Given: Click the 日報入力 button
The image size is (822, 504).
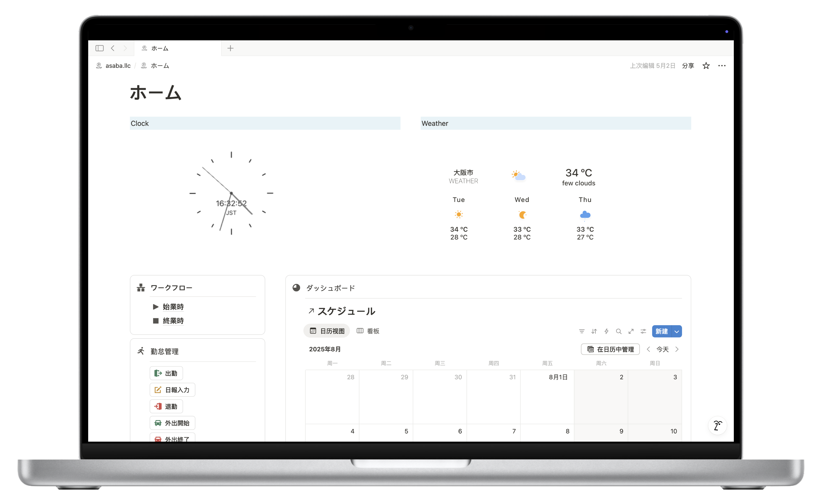Looking at the screenshot, I should tap(172, 390).
